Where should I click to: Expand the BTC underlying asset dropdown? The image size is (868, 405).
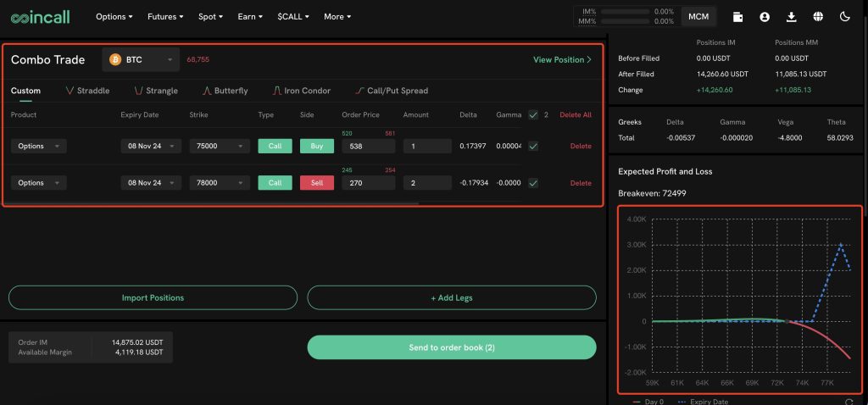(x=141, y=59)
